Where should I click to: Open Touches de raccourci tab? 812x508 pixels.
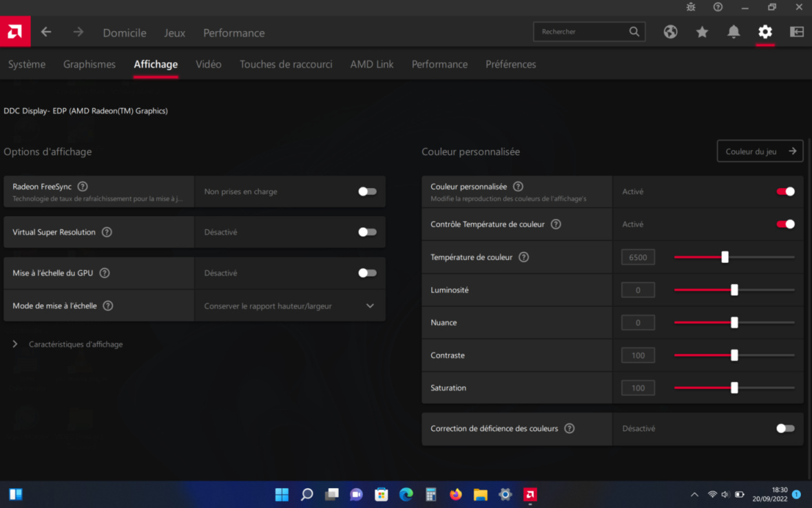point(286,64)
